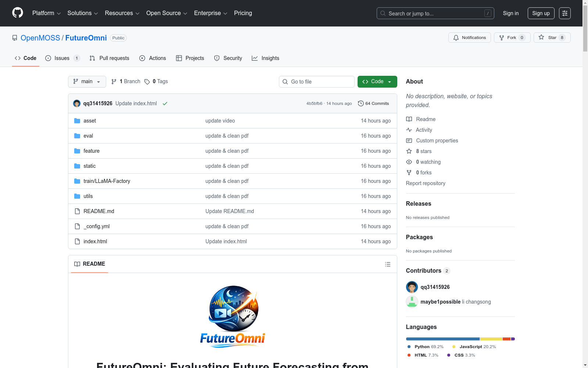Switch to the Issues tab

[x=62, y=58]
